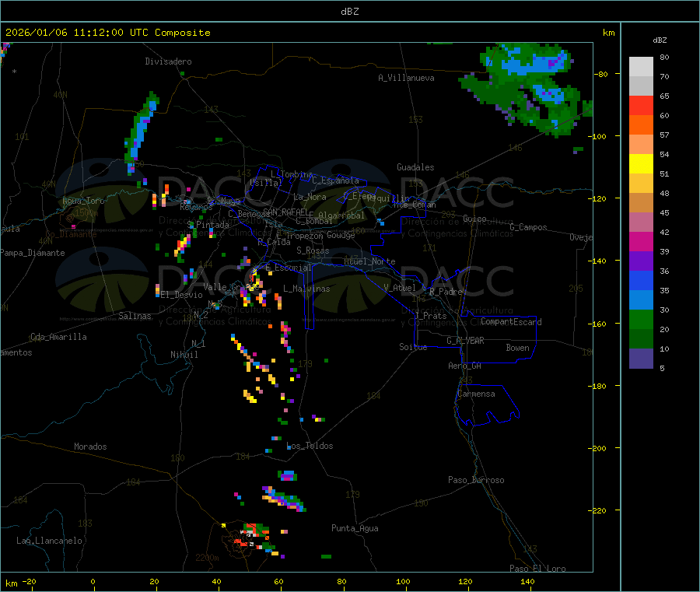Click the El_Desvio location label
700x592 pixels.
tap(181, 295)
